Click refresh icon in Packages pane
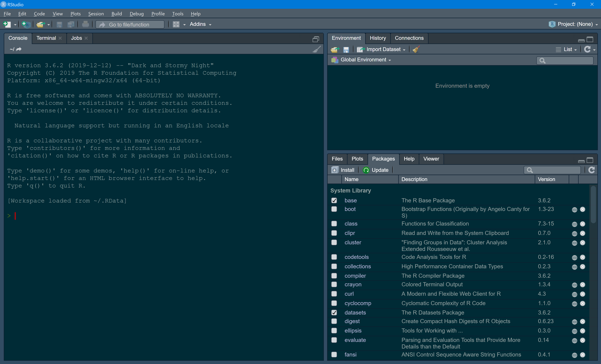 click(591, 170)
